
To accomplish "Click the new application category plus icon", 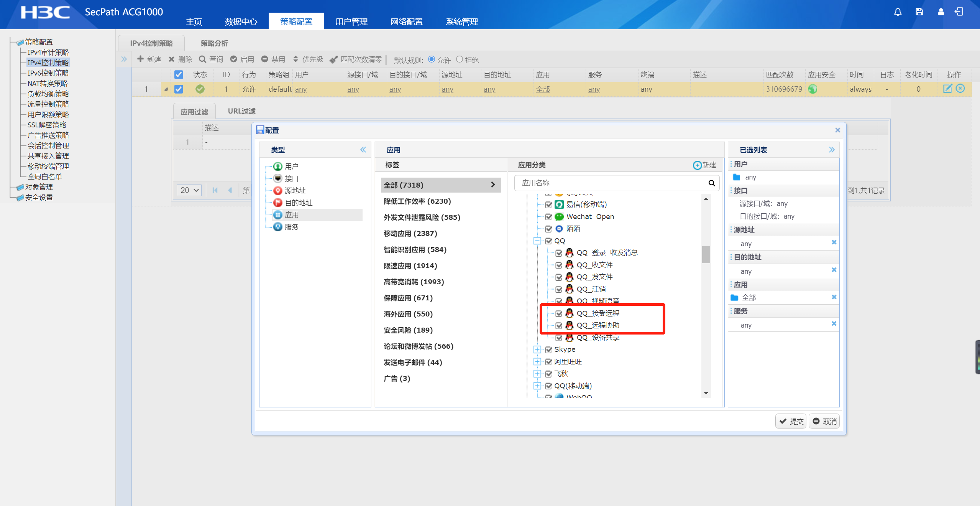I will [x=697, y=165].
